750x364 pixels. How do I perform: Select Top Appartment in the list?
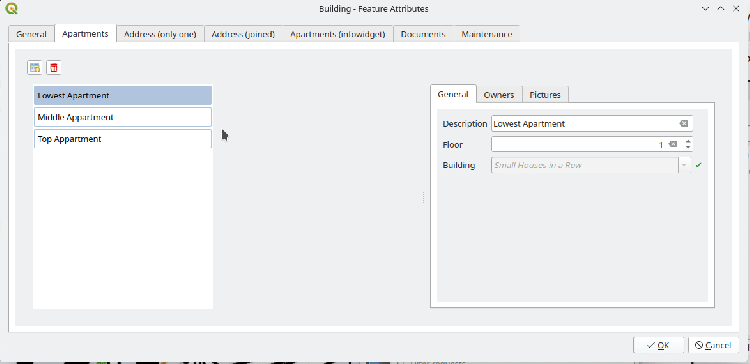pos(123,139)
